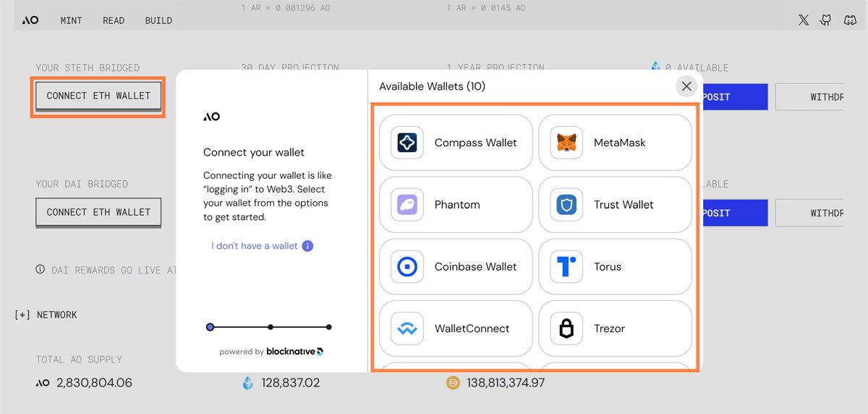Click the Available Wallets (10) heading
868x414 pixels.
click(433, 86)
